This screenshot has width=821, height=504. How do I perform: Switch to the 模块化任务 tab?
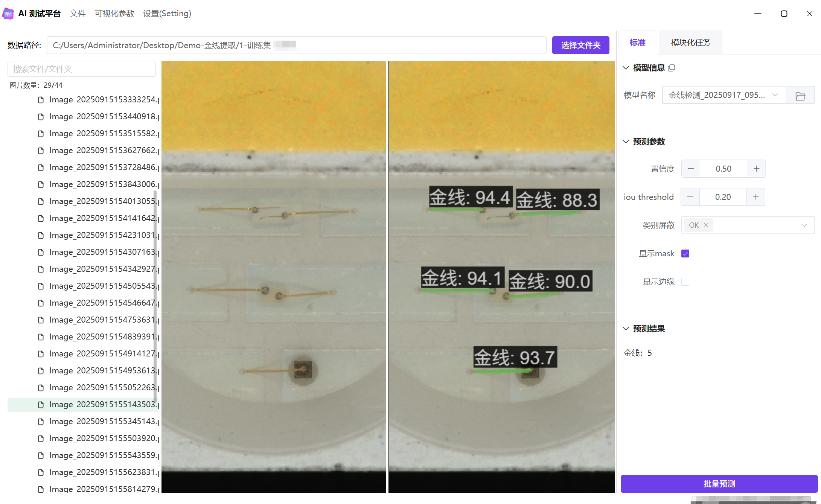tap(690, 43)
